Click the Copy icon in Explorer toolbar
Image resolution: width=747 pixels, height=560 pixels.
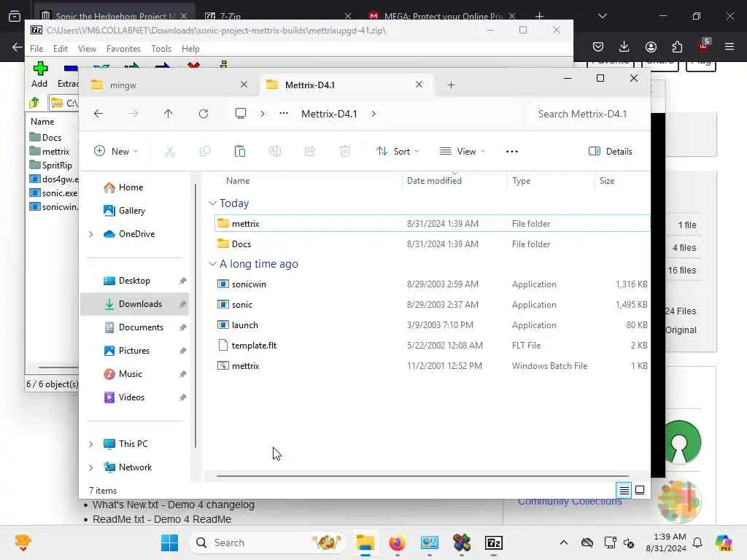(205, 152)
